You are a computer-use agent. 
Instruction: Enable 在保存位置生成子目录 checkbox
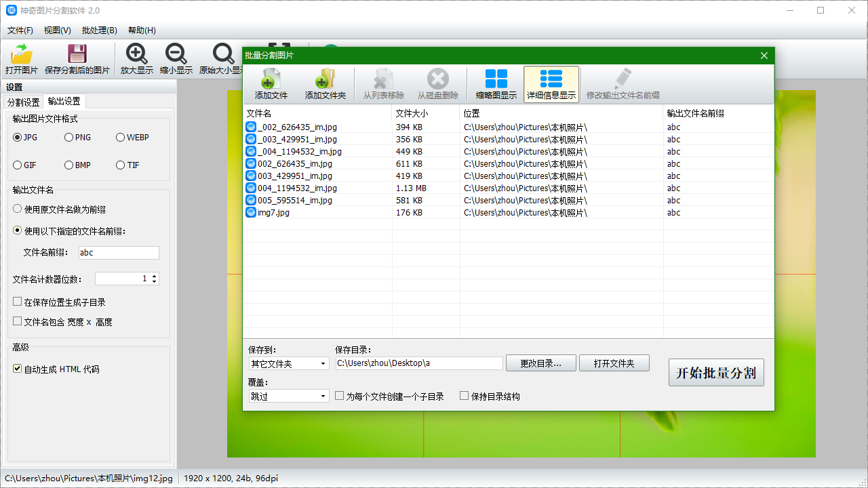(x=18, y=302)
